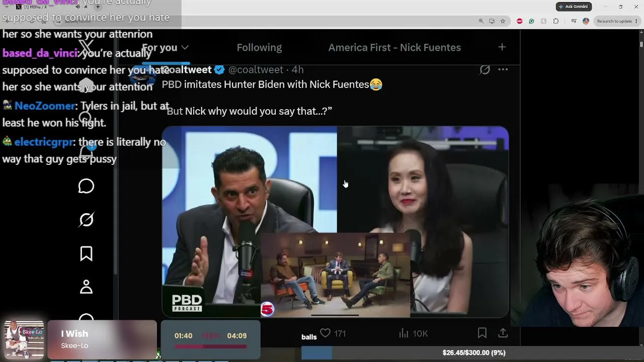Select the For you tab

pyautogui.click(x=159, y=47)
